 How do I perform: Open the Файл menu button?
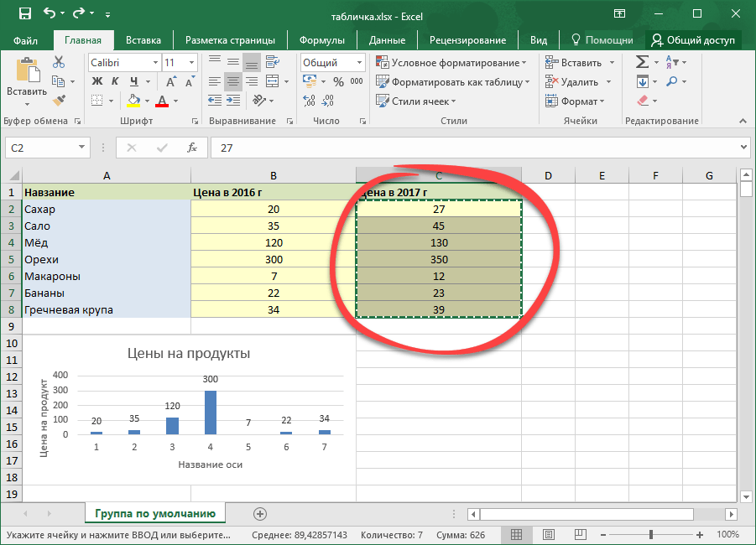coord(26,40)
